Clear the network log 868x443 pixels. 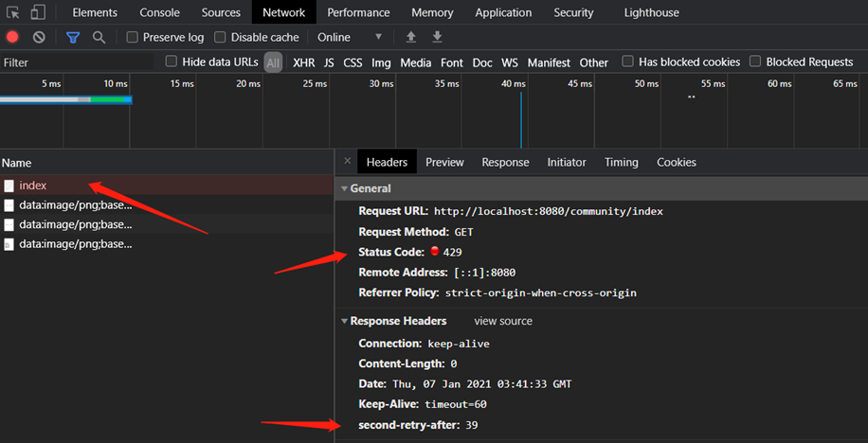39,37
